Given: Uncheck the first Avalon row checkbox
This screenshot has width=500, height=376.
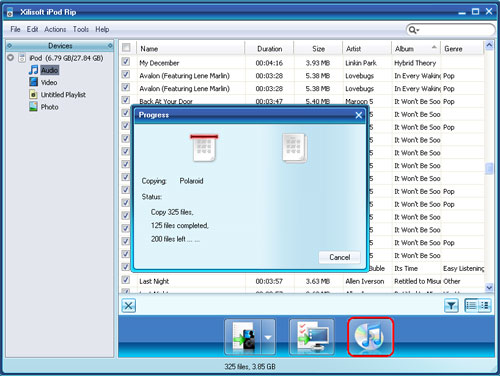Looking at the screenshot, I should [x=126, y=74].
